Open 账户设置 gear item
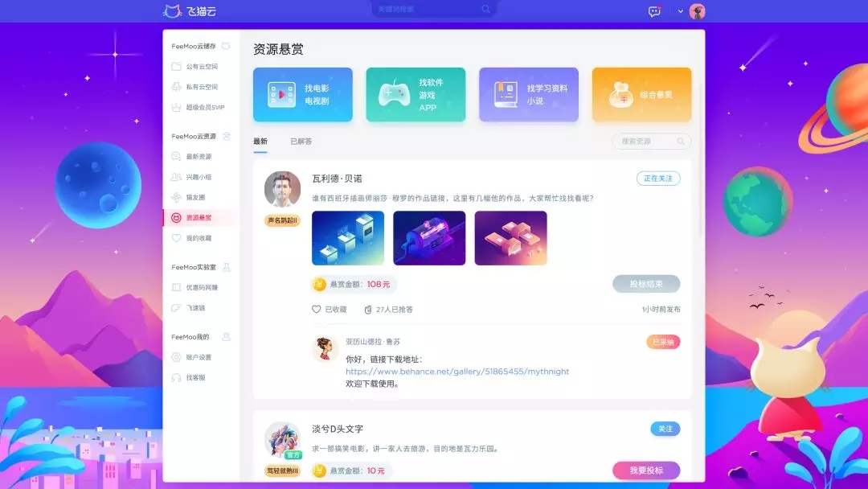This screenshot has height=489, width=868. click(198, 357)
